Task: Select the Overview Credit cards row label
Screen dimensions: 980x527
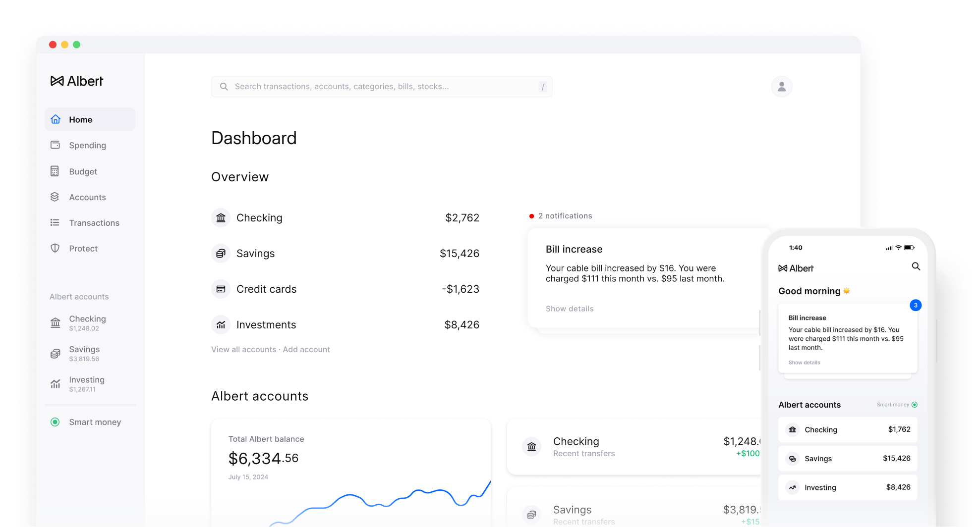Action: (266, 289)
